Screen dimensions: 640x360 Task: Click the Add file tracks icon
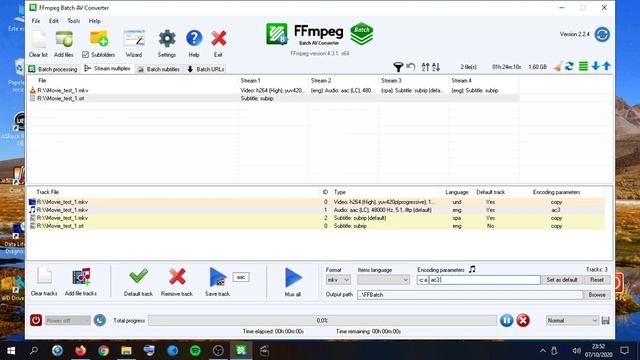pyautogui.click(x=81, y=277)
